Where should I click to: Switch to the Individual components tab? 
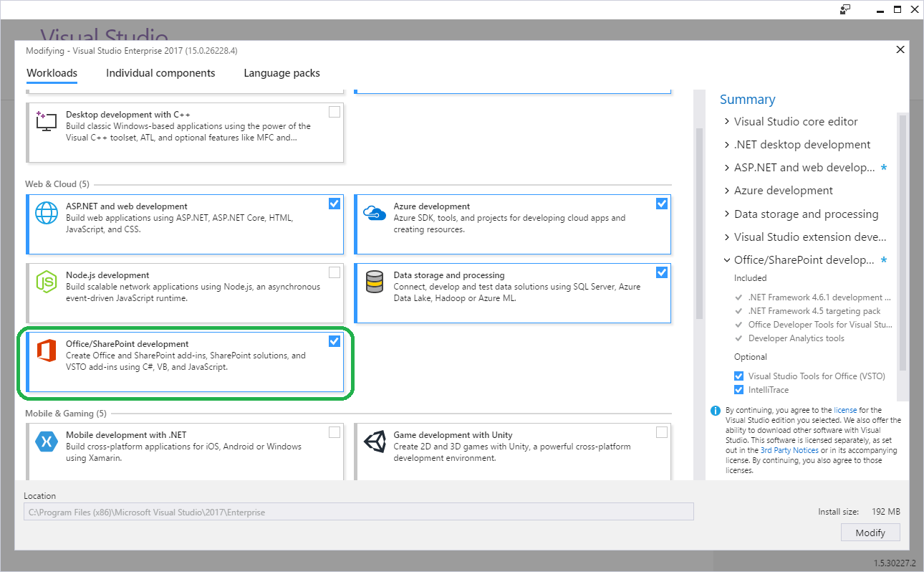point(160,72)
